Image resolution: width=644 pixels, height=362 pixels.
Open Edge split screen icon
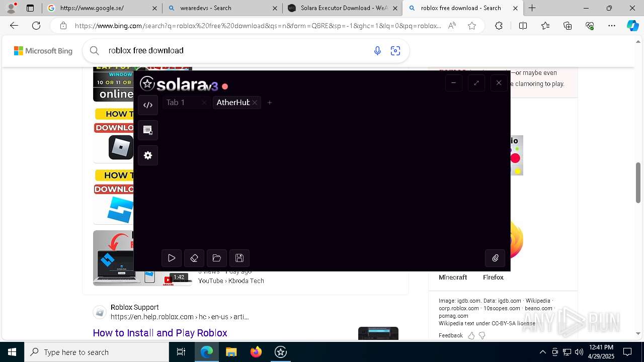(x=523, y=26)
